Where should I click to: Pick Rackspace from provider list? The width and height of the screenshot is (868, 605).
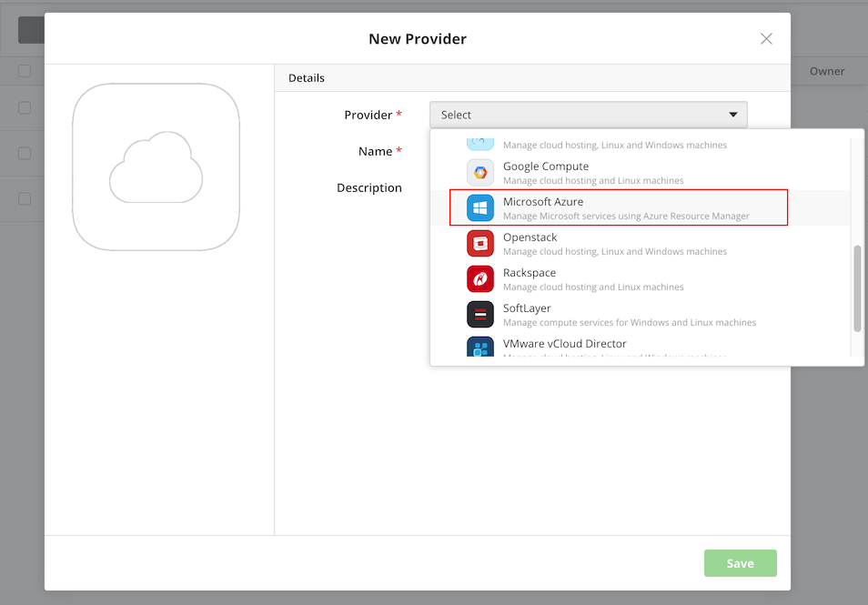(641, 279)
